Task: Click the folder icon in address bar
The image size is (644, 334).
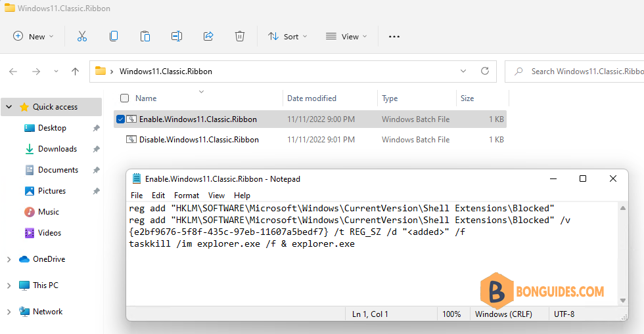Action: [101, 71]
